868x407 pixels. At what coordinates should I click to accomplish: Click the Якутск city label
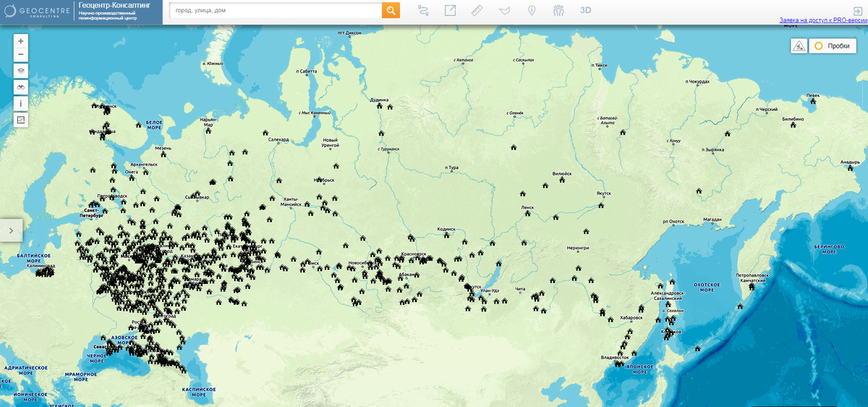(603, 193)
